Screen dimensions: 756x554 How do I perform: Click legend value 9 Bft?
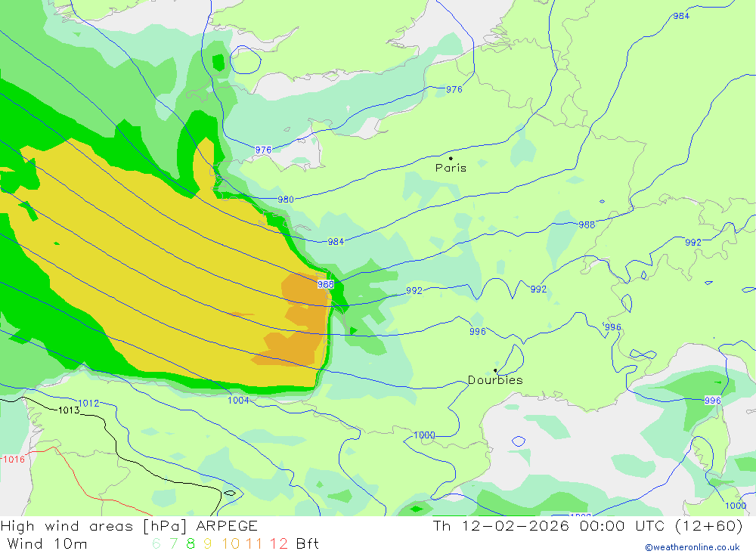coord(207,544)
